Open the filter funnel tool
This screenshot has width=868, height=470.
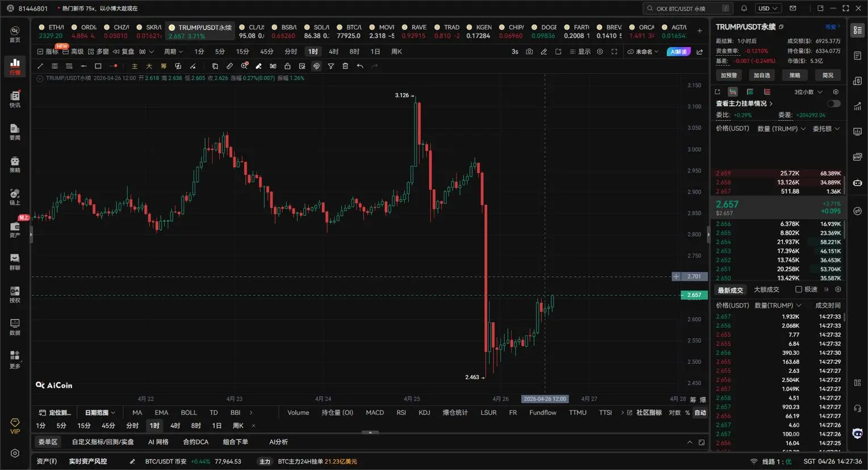click(331, 66)
